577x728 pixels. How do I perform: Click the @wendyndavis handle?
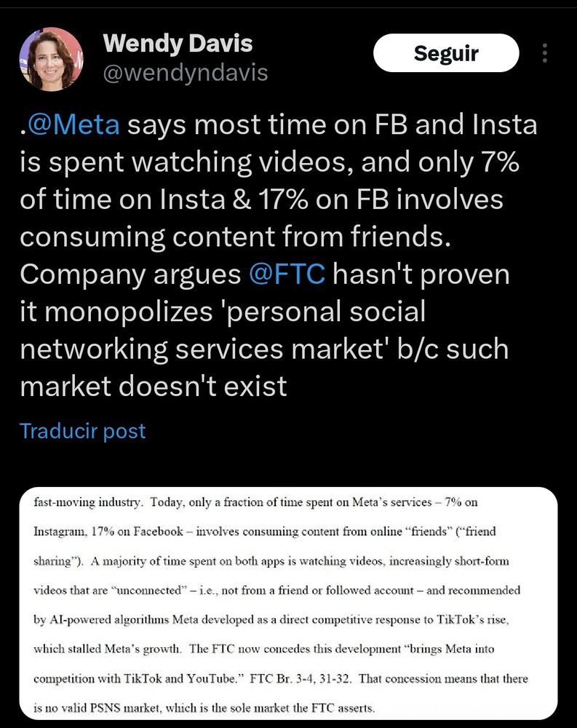click(x=186, y=73)
